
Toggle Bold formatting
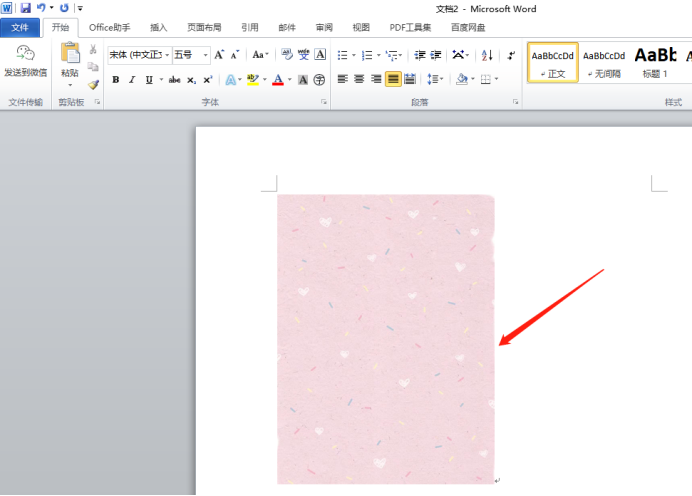(116, 79)
